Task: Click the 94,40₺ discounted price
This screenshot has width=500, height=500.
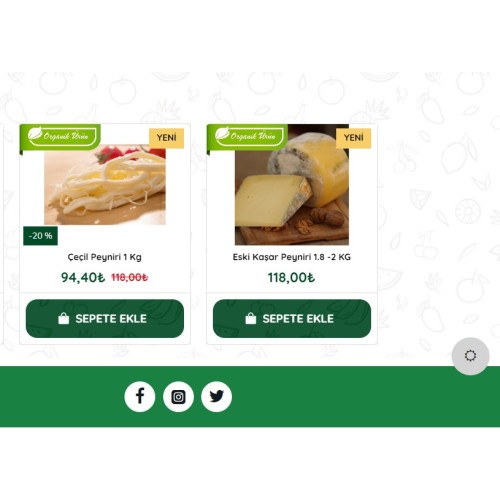Action: point(83,277)
